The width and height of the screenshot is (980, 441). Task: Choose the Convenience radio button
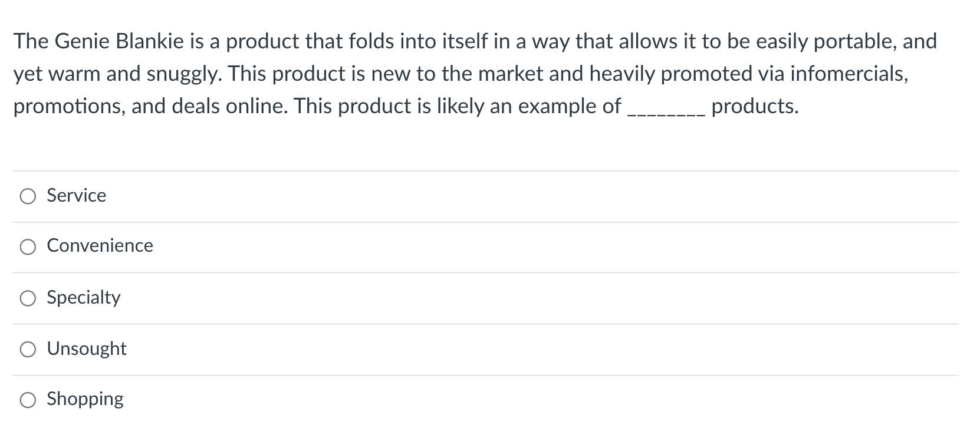[28, 246]
